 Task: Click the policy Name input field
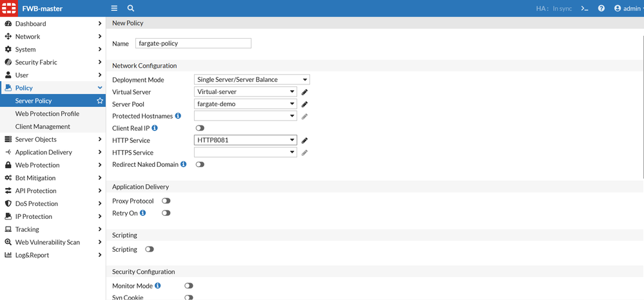193,44
